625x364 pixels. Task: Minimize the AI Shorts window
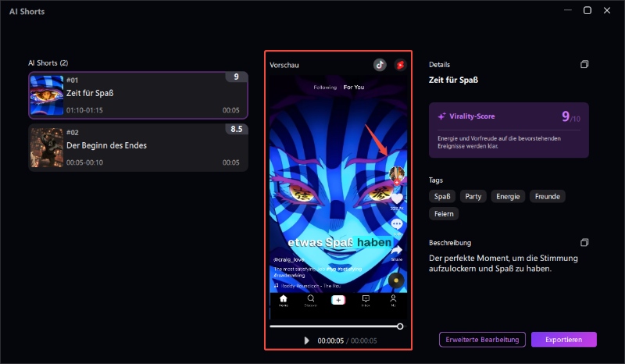(x=568, y=10)
